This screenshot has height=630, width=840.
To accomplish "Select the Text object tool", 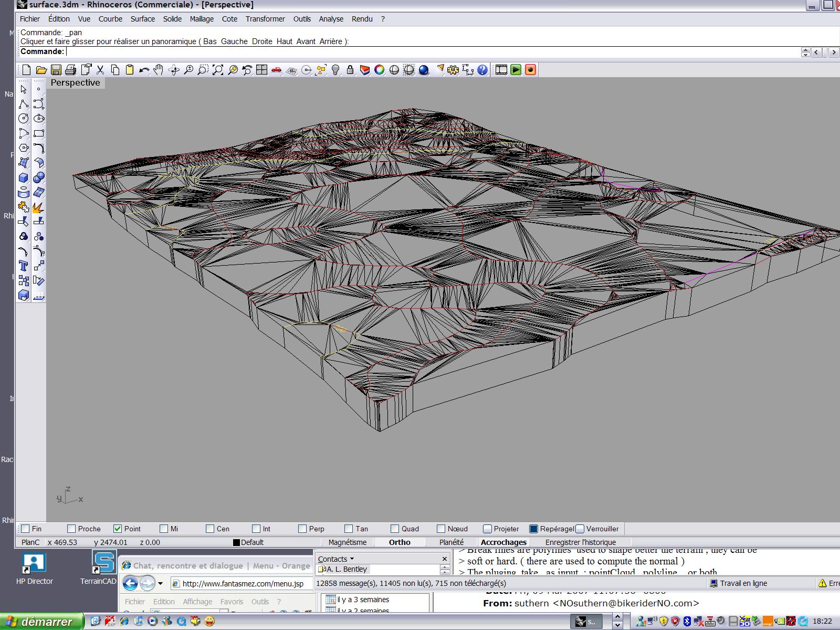I will coord(24,266).
